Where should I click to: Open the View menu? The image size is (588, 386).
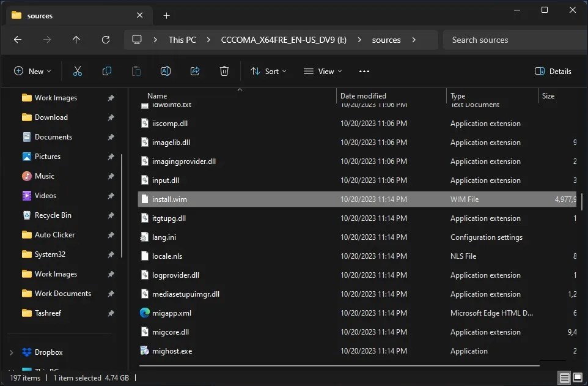pyautogui.click(x=322, y=71)
